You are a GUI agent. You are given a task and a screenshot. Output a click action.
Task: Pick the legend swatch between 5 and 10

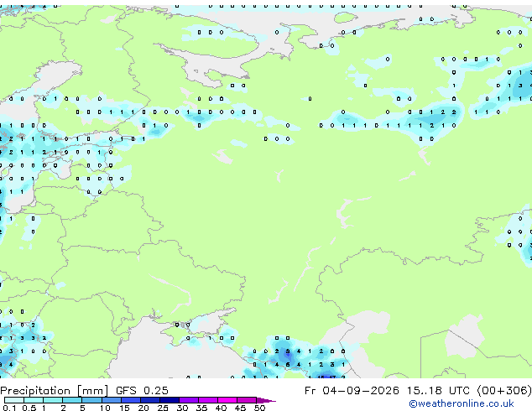click(x=91, y=400)
